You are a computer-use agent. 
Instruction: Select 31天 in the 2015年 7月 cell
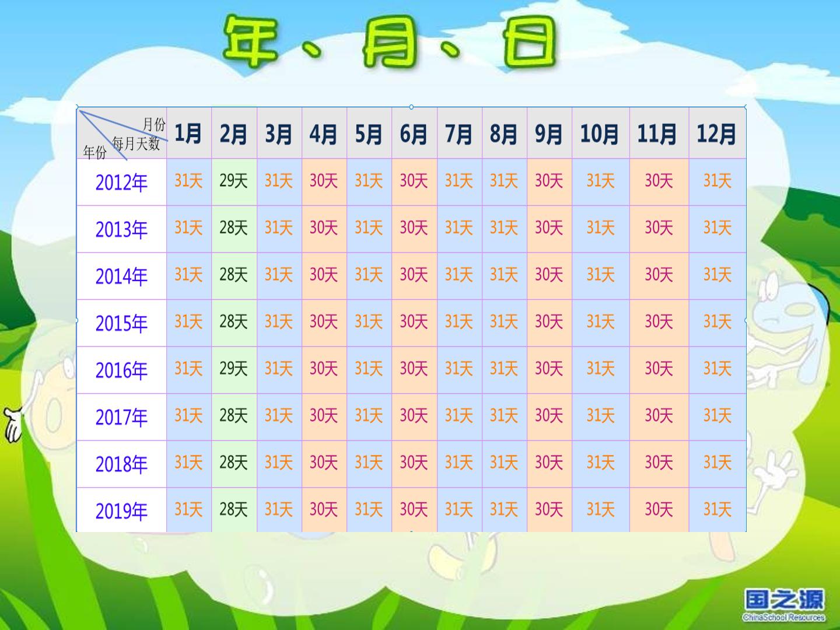[x=459, y=321]
